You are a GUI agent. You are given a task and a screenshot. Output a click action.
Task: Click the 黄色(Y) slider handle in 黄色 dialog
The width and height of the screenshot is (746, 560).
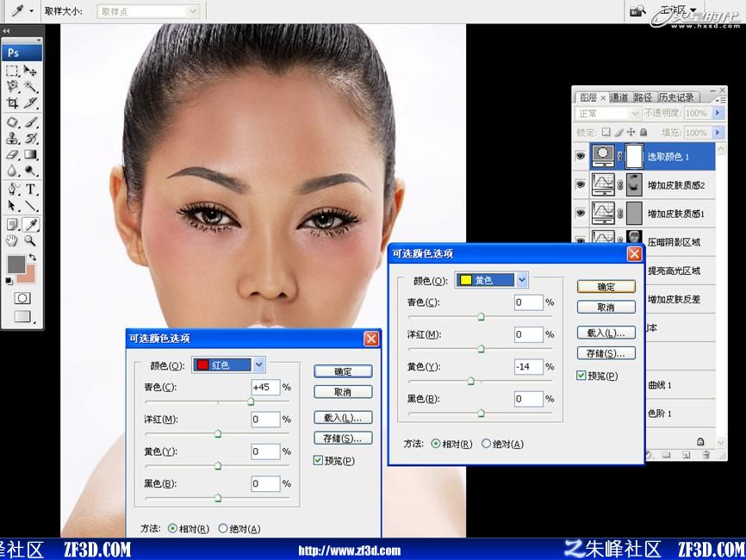470,381
